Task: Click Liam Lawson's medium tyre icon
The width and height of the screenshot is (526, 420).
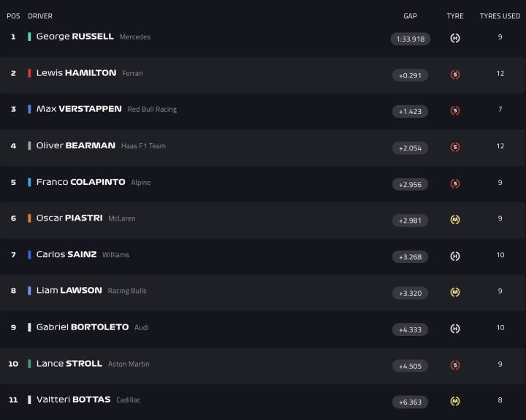Action: coord(455,292)
